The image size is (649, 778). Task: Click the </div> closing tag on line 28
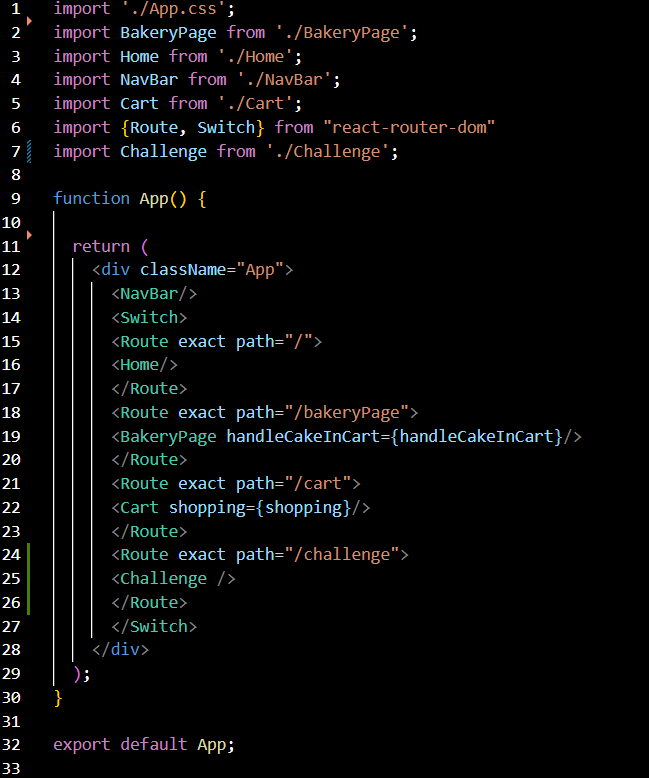coord(121,650)
